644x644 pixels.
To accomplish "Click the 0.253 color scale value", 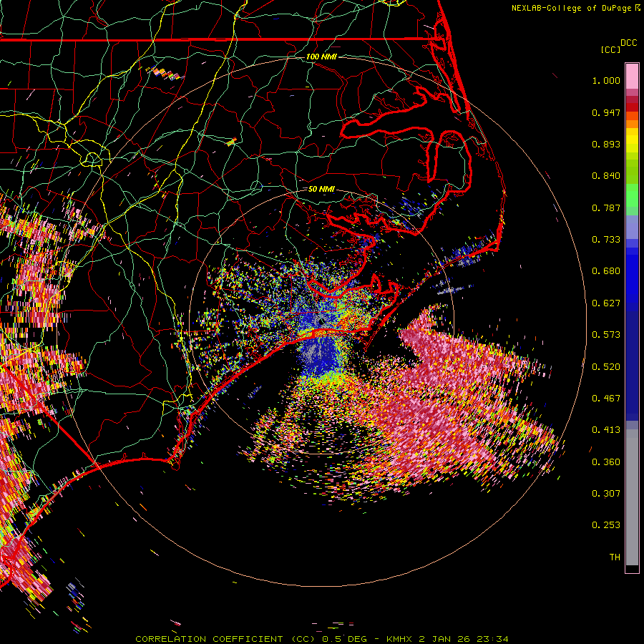I will pos(606,525).
